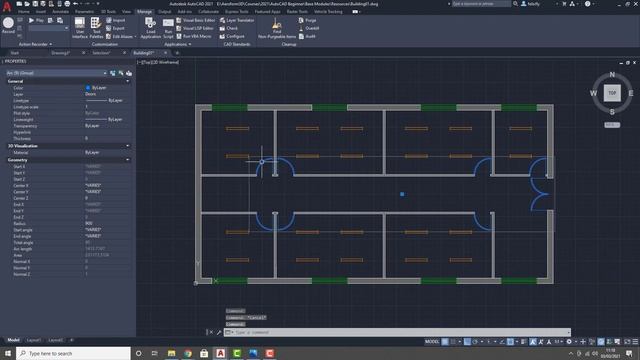Open the Workspace switching gear icon
Screen dimensions: 640x360
coord(569,342)
